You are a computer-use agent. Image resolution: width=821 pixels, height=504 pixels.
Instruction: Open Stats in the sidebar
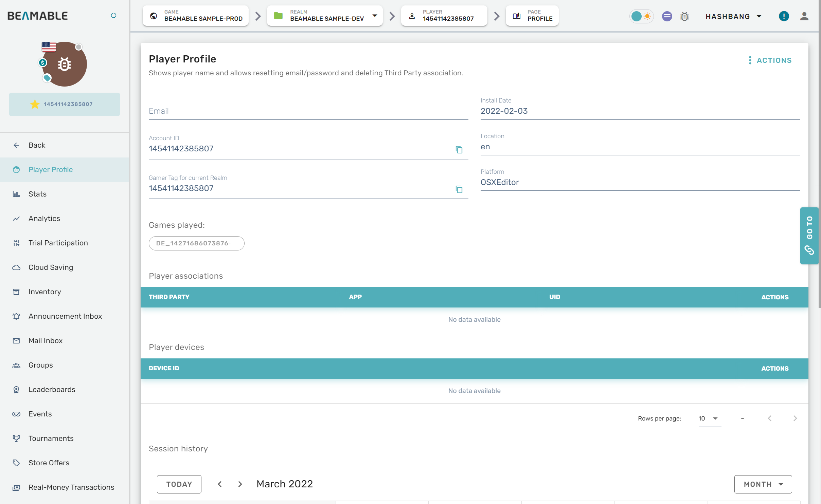(x=37, y=194)
